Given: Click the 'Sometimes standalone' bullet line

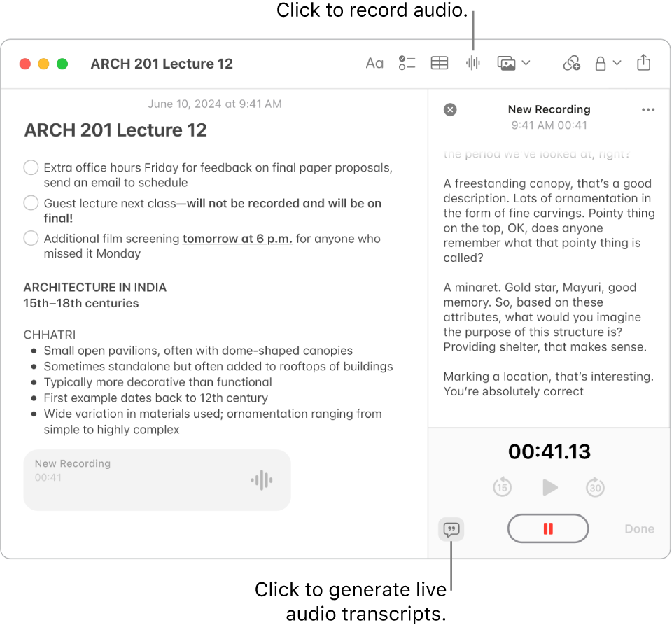Looking at the screenshot, I should pyautogui.click(x=218, y=366).
